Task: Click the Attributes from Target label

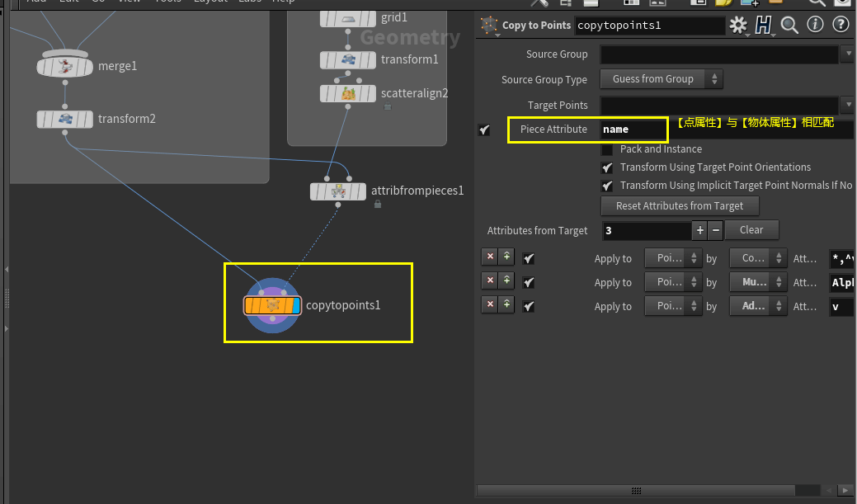Action: coord(537,231)
